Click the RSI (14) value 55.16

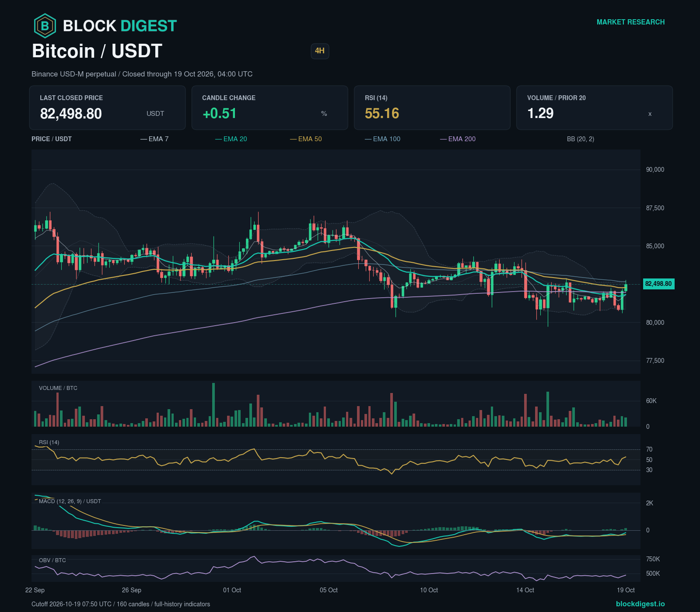[382, 113]
